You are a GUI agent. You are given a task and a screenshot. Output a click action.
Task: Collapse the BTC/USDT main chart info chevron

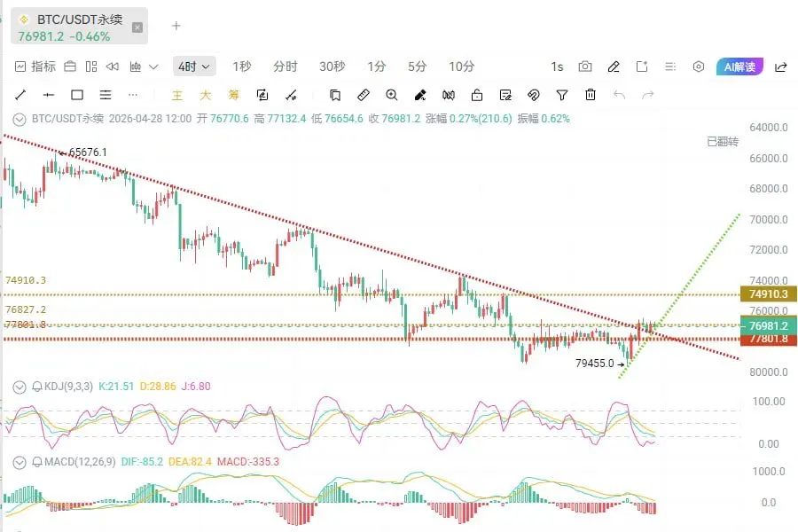pos(20,120)
